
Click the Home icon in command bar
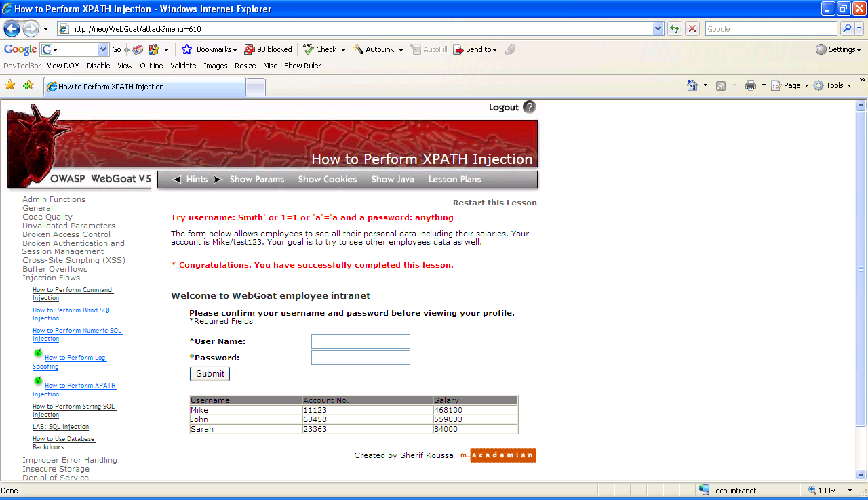tap(692, 85)
